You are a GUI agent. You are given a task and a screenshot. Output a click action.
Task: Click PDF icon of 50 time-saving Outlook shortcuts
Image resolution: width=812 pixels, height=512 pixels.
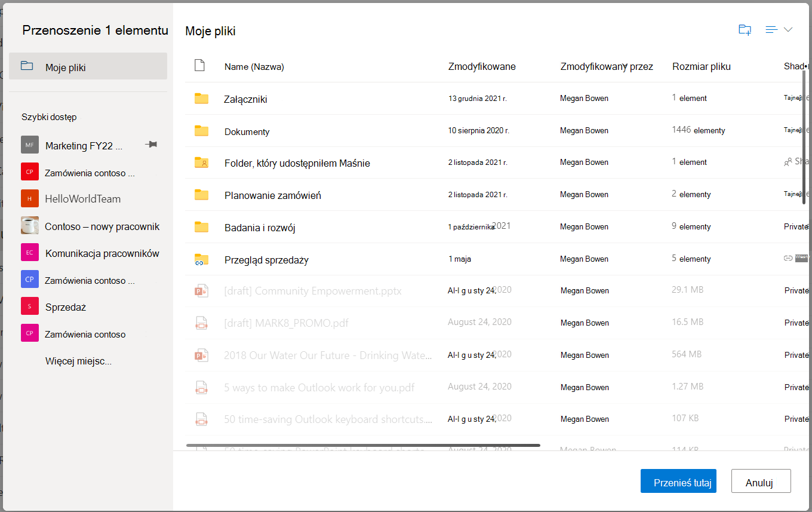pyautogui.click(x=201, y=419)
